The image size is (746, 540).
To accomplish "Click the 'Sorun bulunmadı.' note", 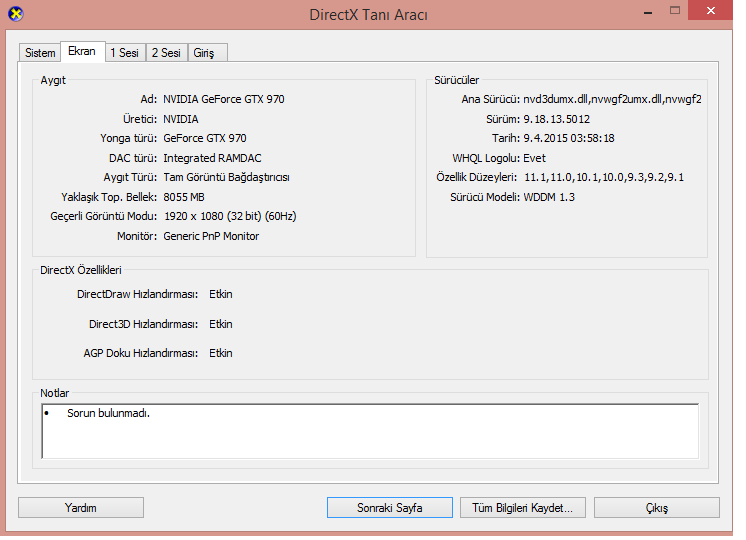I will point(108,413).
